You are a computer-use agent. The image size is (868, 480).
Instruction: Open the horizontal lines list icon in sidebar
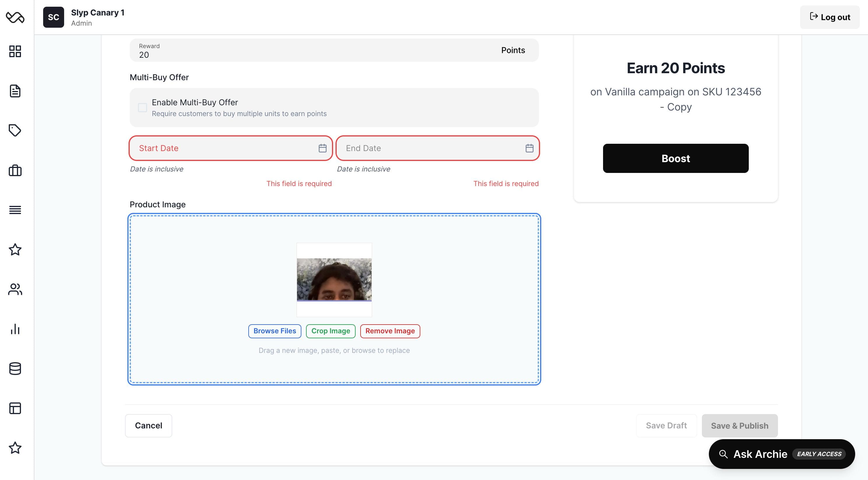pos(15,210)
